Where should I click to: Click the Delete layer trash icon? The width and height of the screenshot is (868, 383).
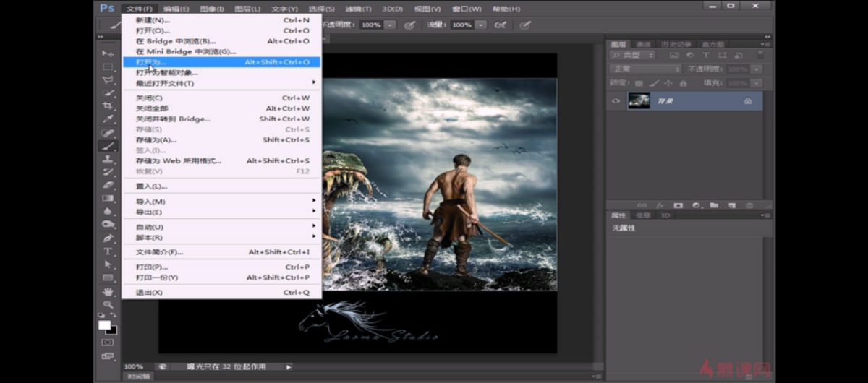tap(749, 205)
